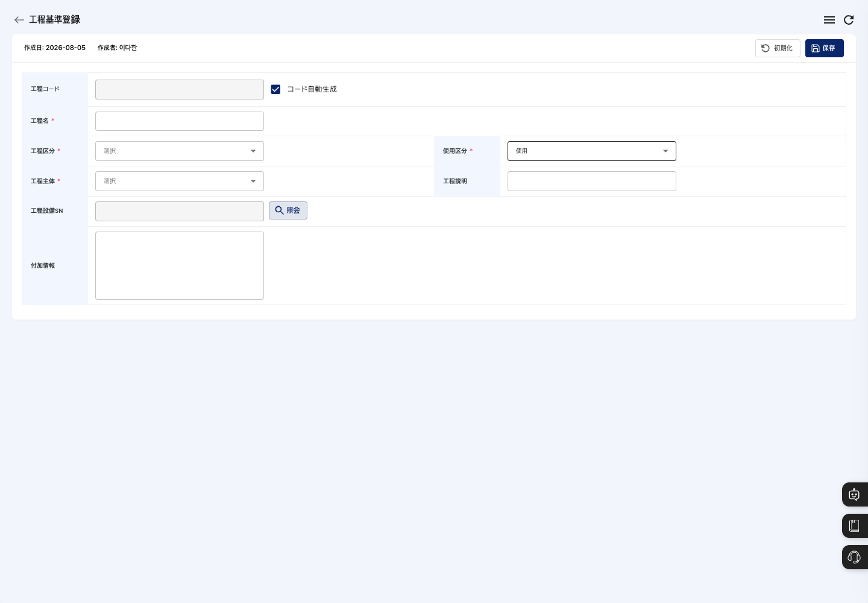The height and width of the screenshot is (603, 868).
Task: Open the headset support floating icon
Action: point(855,557)
